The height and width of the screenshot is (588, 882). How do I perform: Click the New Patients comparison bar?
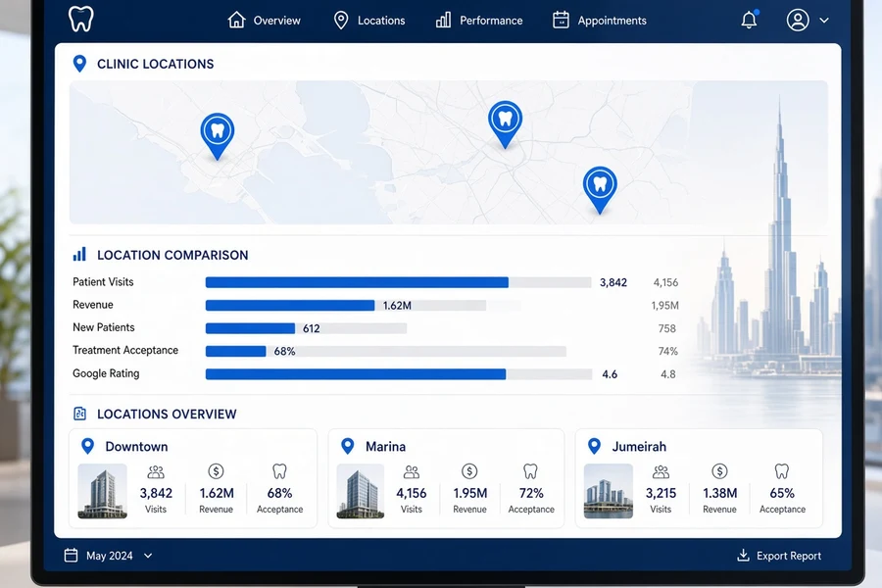[x=306, y=328]
